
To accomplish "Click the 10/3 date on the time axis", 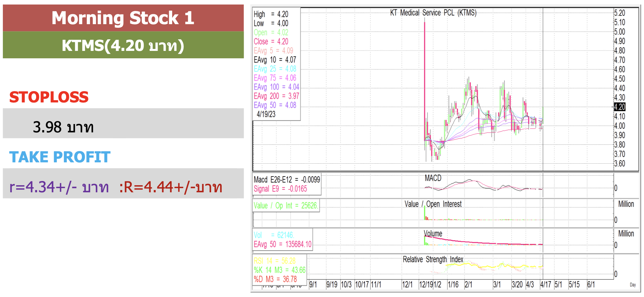I will pyautogui.click(x=346, y=284).
